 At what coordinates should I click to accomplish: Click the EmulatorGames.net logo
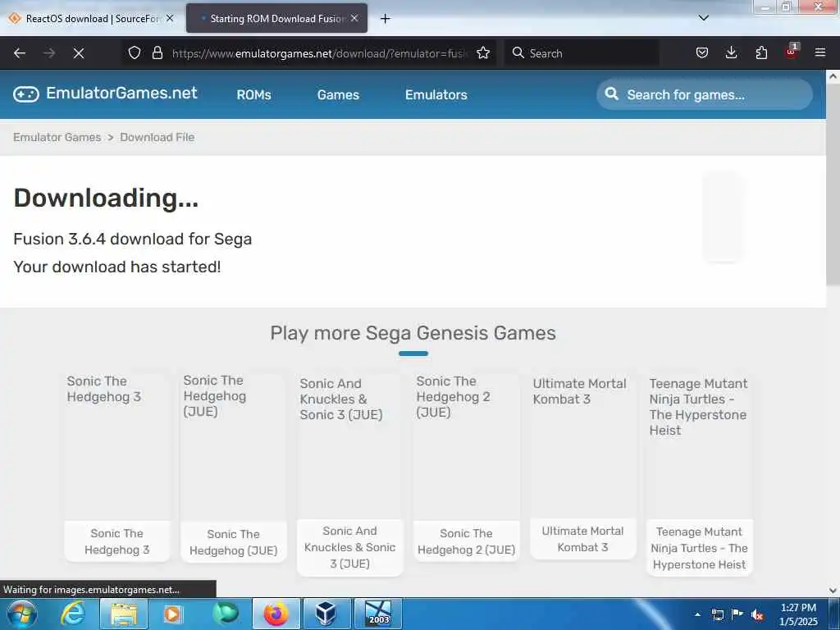106,94
